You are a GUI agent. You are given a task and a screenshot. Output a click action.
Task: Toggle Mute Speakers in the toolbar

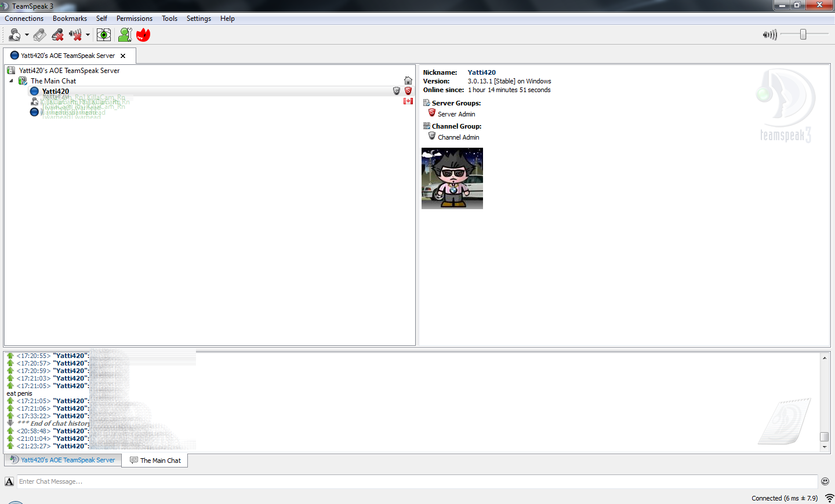75,35
